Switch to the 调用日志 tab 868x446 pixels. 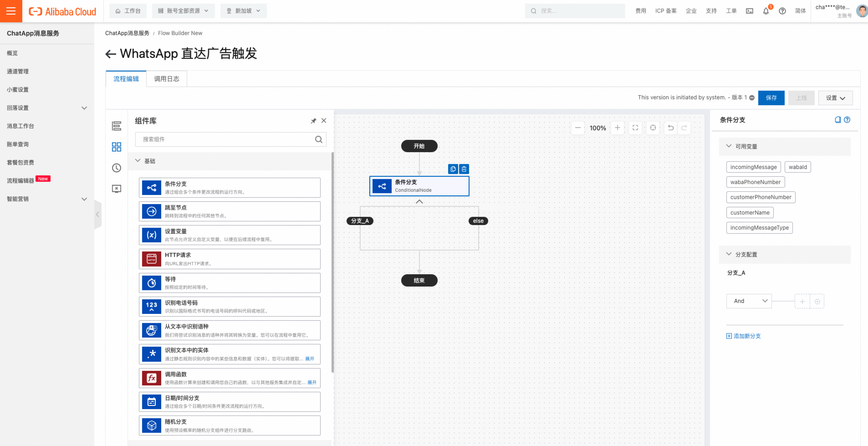[x=167, y=79]
